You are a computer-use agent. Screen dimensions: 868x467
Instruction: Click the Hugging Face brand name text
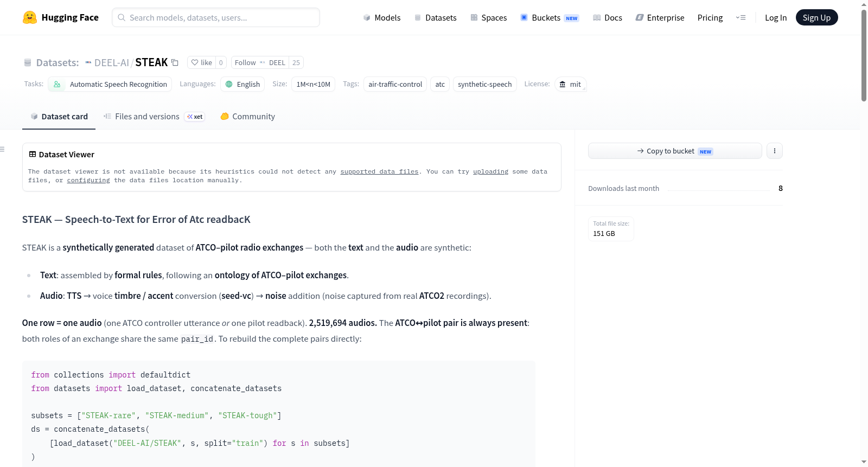click(70, 17)
